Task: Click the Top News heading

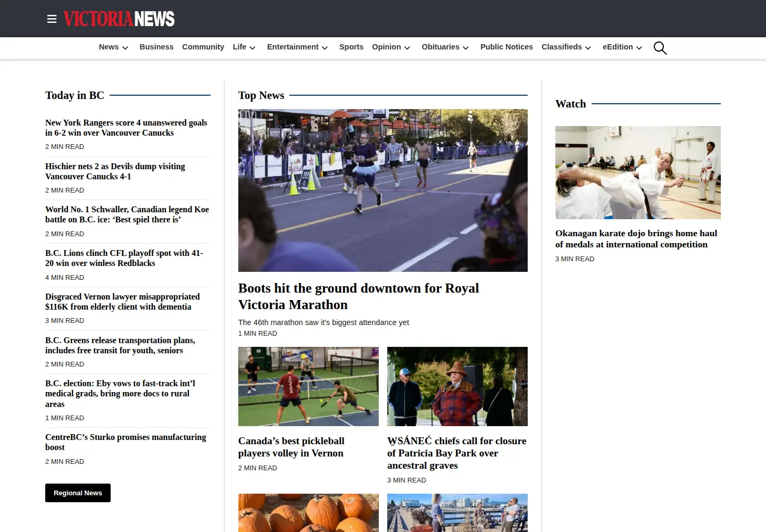Action: 261,95
